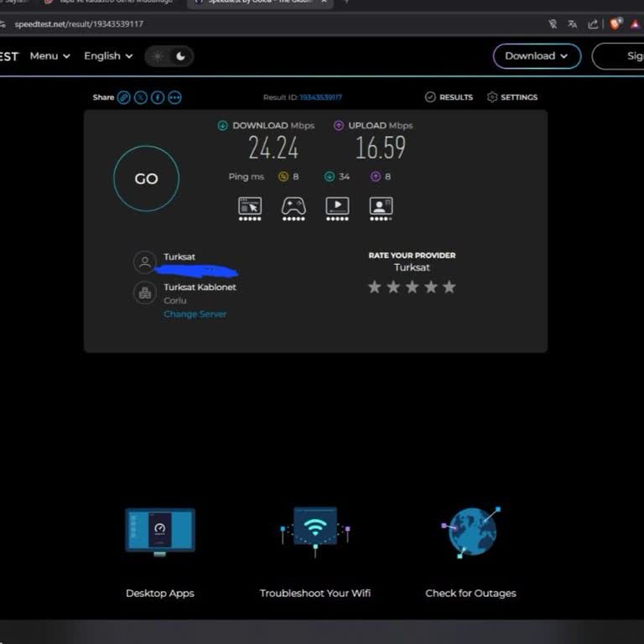Click the download speed value 24.24
Image resolution: width=644 pixels, height=644 pixels.
tap(273, 148)
